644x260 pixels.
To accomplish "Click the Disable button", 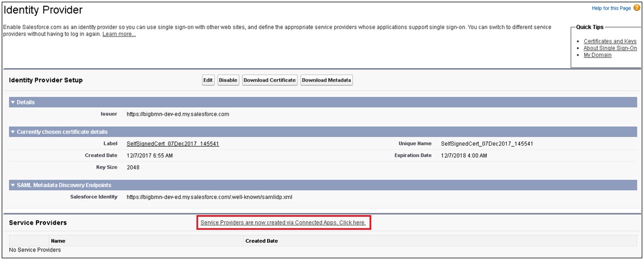I will click(228, 80).
